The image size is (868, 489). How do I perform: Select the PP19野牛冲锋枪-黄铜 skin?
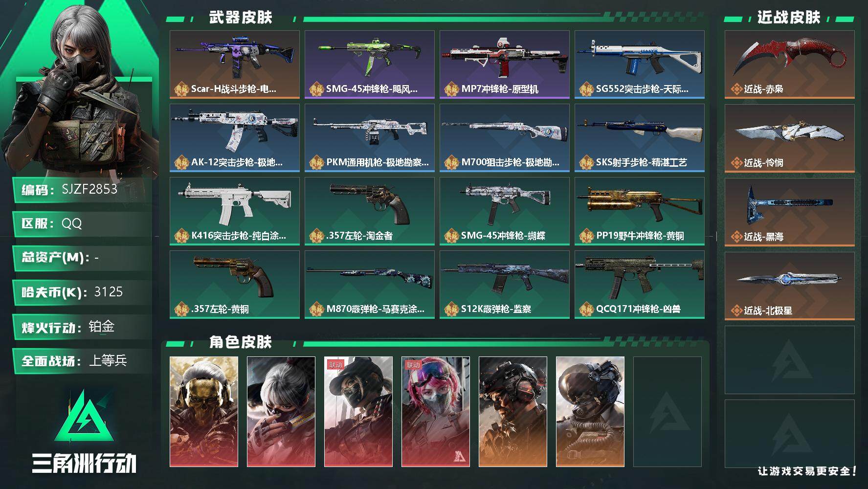point(640,211)
